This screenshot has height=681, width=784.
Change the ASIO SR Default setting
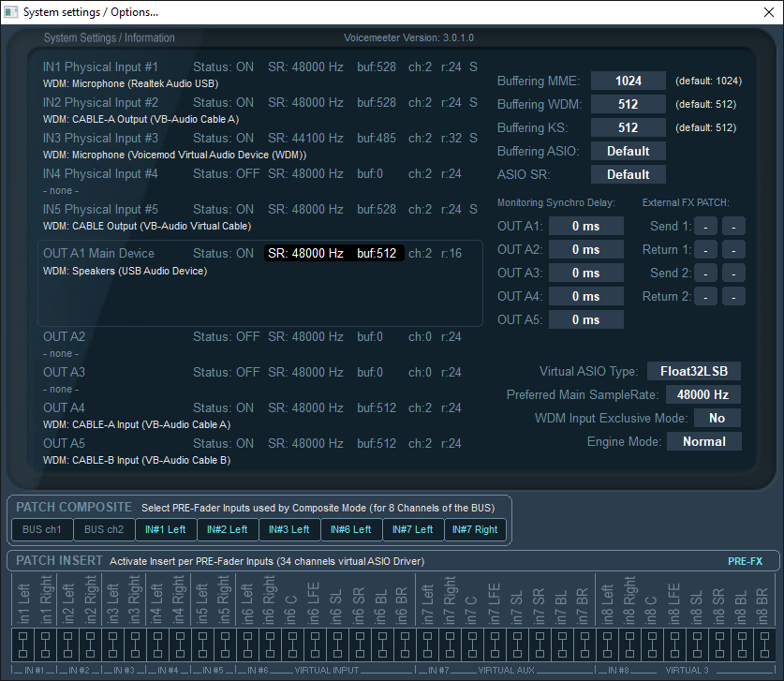[628, 174]
